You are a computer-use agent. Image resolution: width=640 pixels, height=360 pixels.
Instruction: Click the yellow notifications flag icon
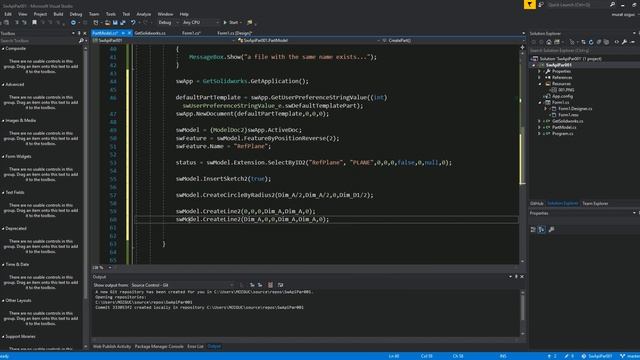529,4
